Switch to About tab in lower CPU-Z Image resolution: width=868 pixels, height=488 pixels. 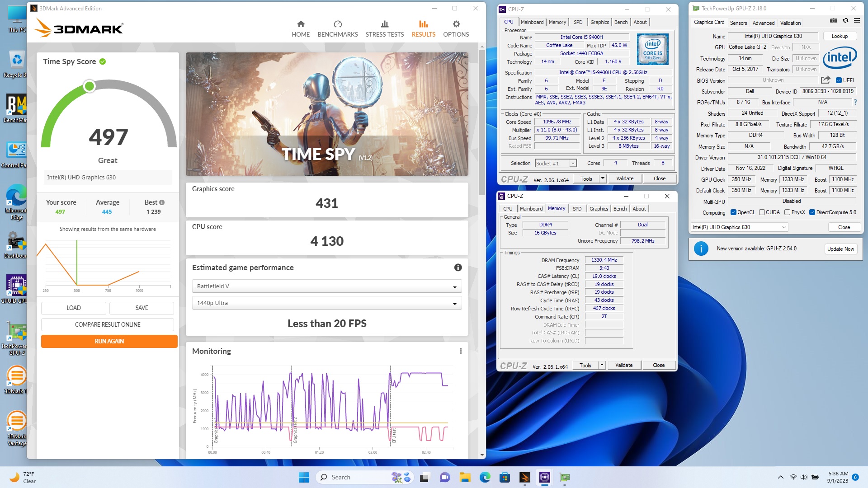click(x=639, y=209)
